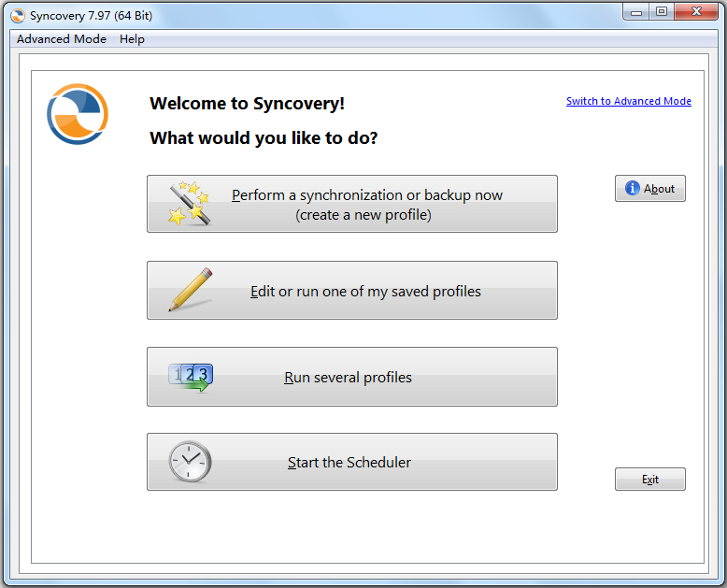Click the "Welcome to Syncovery!" heading

[x=247, y=104]
